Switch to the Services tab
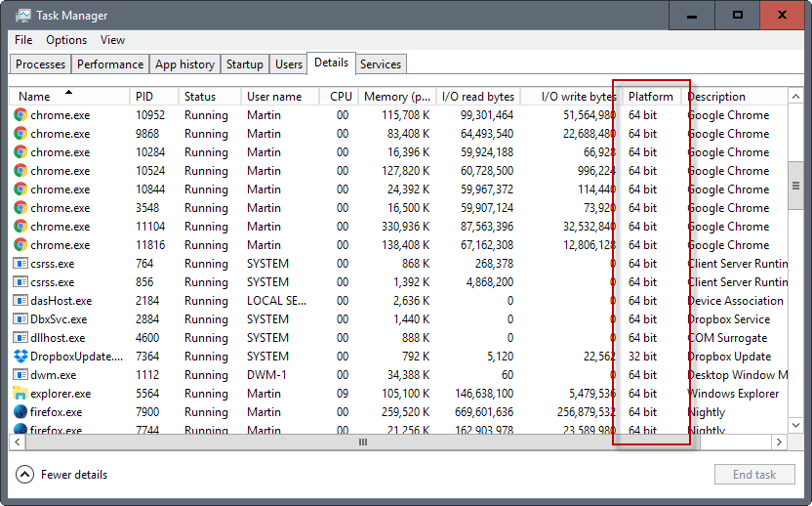Viewport: 812px width, 506px height. 381,64
